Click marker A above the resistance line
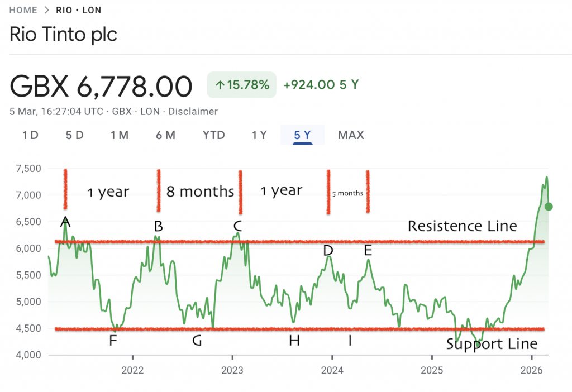The height and width of the screenshot is (392, 572). point(65,222)
